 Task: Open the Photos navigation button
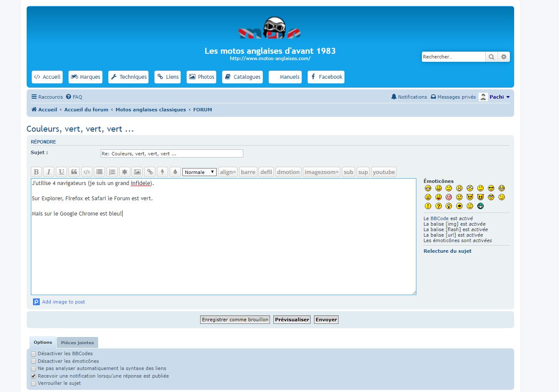pos(201,77)
